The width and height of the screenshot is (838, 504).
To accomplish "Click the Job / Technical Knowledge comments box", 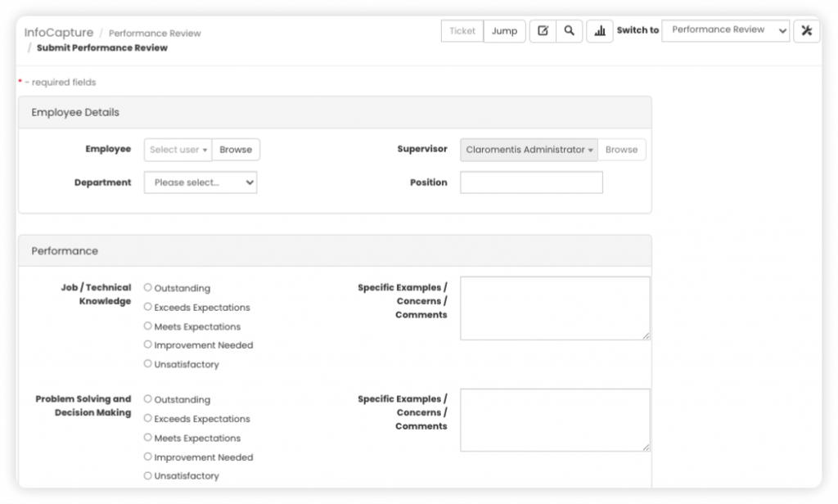I will click(x=555, y=308).
